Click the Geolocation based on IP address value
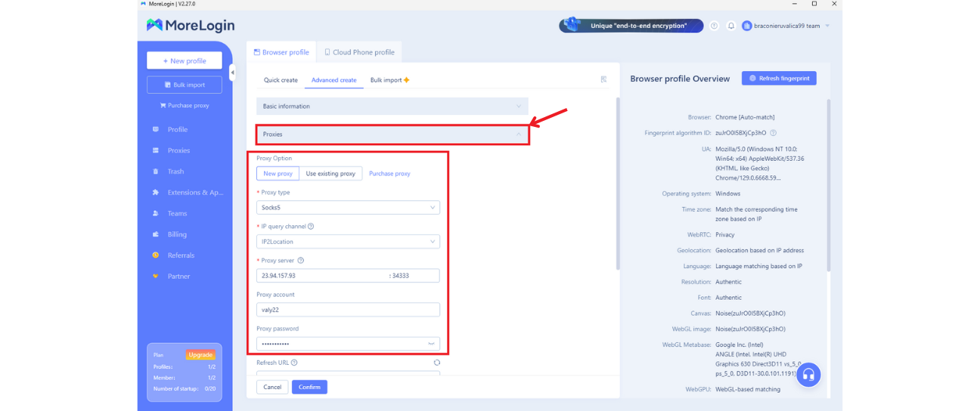Screen dimensions: 980x411 coord(759,251)
